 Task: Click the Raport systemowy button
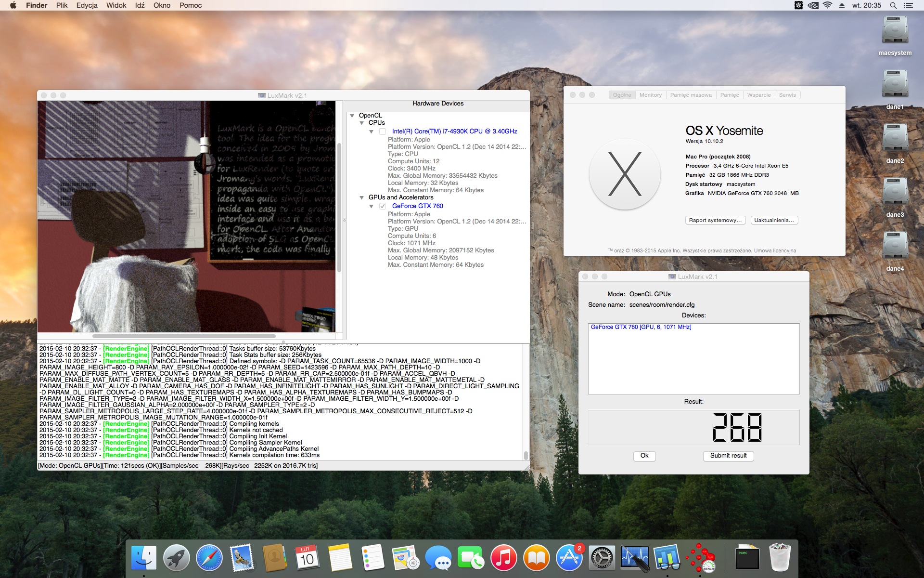(x=715, y=220)
